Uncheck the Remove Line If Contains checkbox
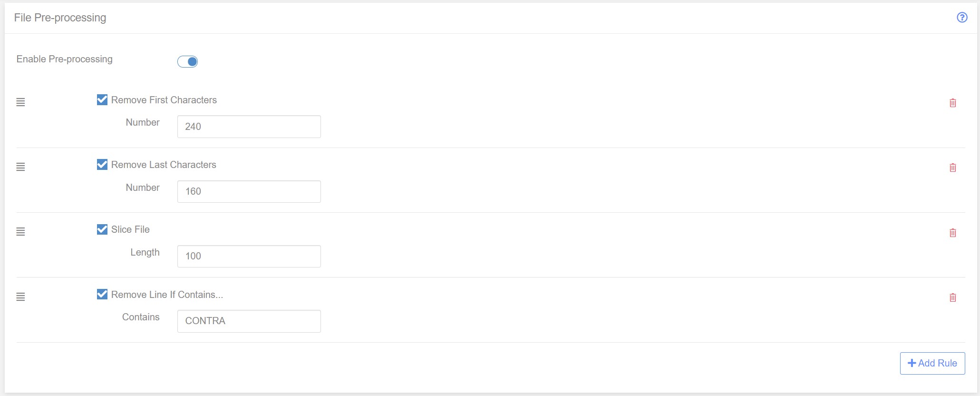This screenshot has height=396, width=980. (x=102, y=294)
